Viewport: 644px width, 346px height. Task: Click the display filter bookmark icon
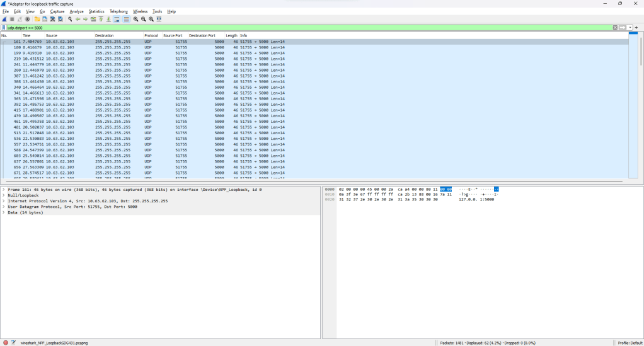[4, 28]
